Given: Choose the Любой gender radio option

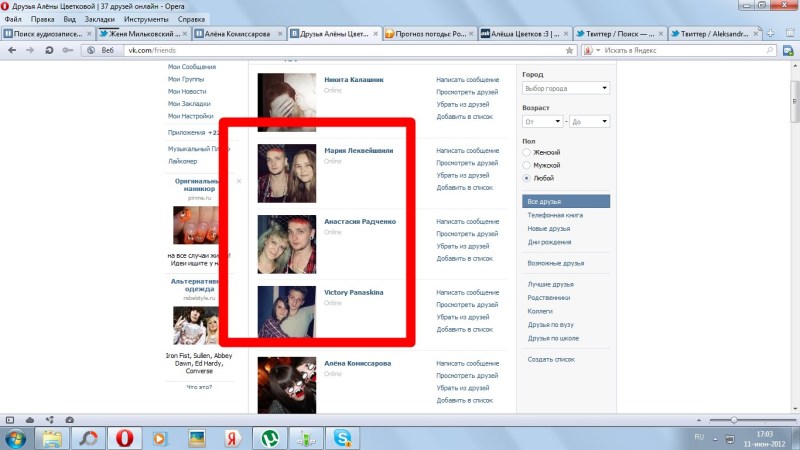Looking at the screenshot, I should coord(527,178).
